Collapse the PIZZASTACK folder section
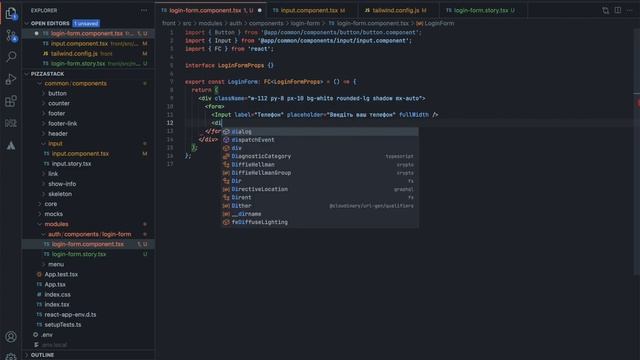The image size is (640, 360). click(x=47, y=74)
